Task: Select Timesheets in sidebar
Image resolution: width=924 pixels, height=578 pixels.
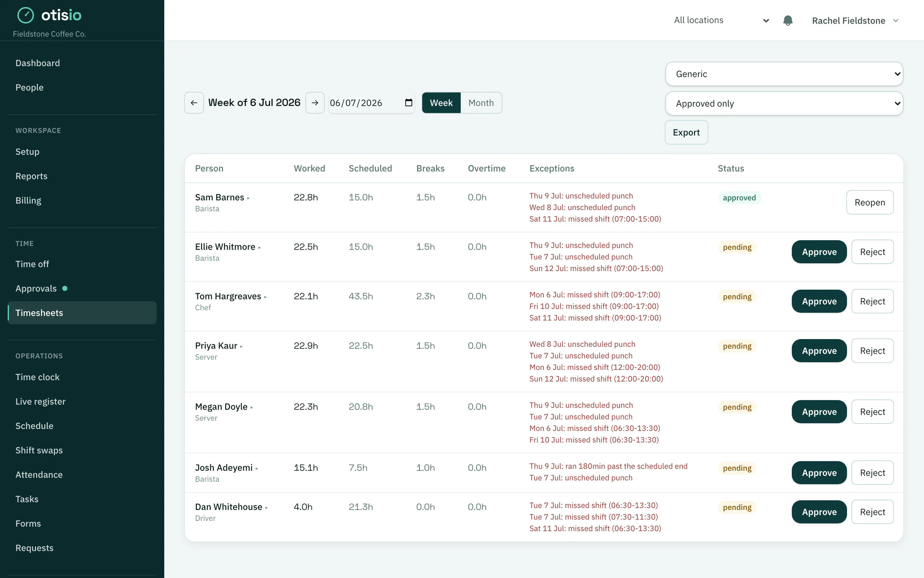Action: [82, 313]
